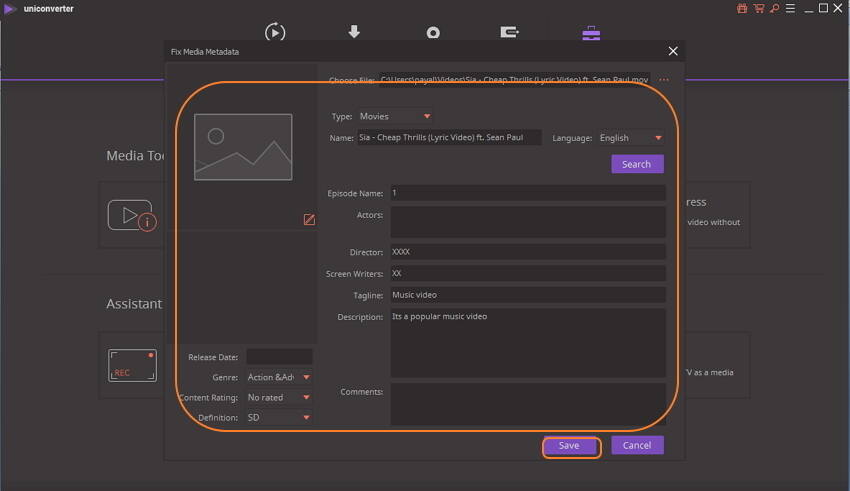Open the Download tab icon
This screenshot has height=491, width=850.
[x=354, y=32]
